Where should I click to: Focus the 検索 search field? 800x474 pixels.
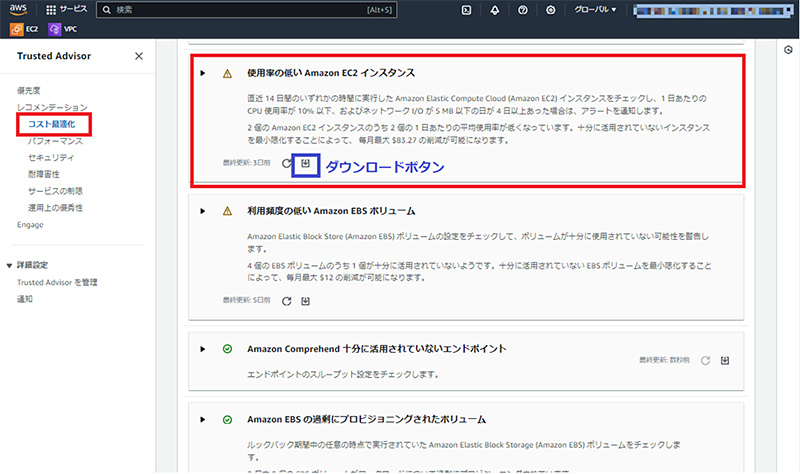246,10
